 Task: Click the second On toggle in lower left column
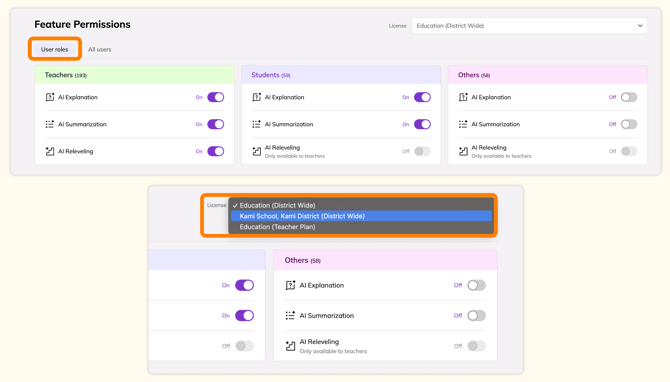pyautogui.click(x=244, y=315)
